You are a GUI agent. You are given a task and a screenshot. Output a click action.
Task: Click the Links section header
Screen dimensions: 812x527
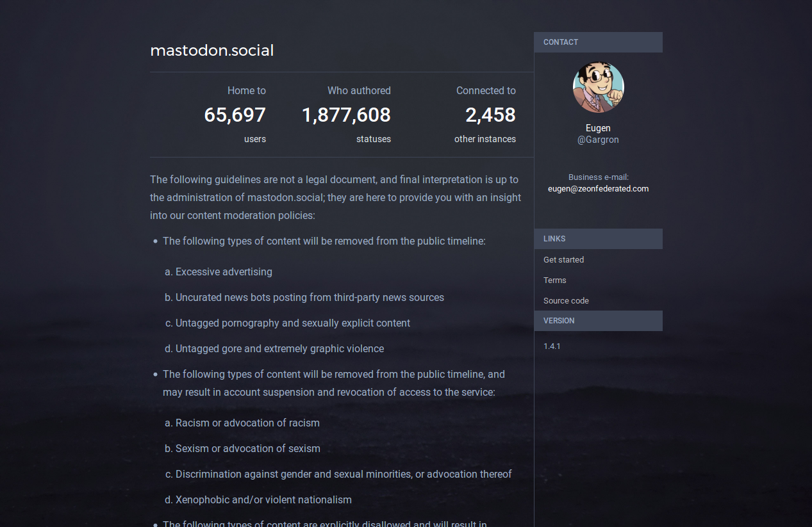pos(598,239)
